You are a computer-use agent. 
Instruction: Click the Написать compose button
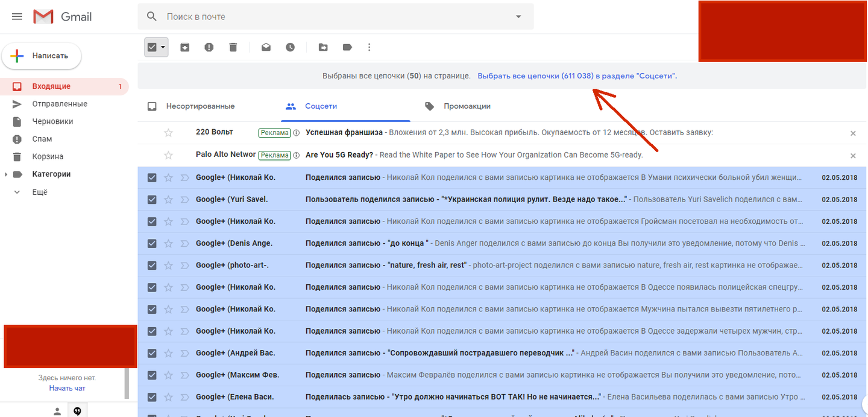[x=42, y=56]
